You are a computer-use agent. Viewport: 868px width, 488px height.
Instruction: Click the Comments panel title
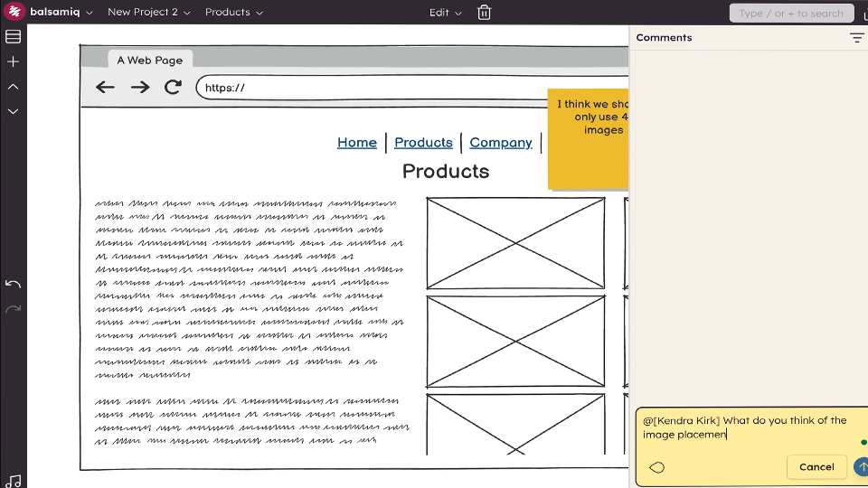point(664,38)
